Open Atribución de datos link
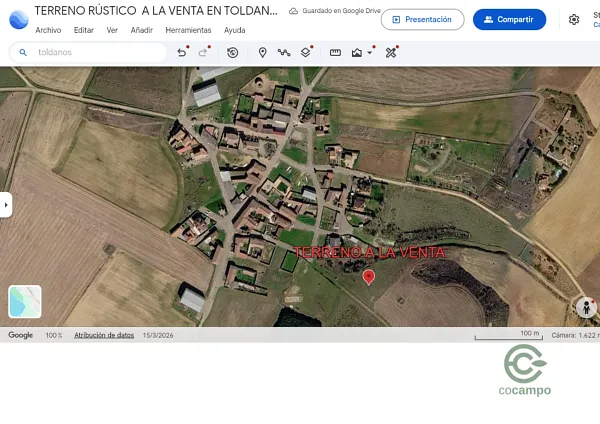600x424 pixels. [x=104, y=335]
